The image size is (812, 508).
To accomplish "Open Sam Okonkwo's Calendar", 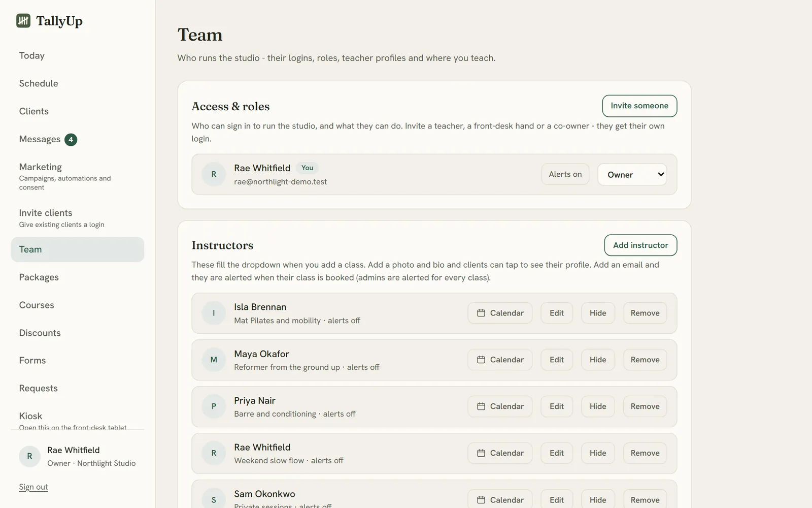I will [500, 500].
